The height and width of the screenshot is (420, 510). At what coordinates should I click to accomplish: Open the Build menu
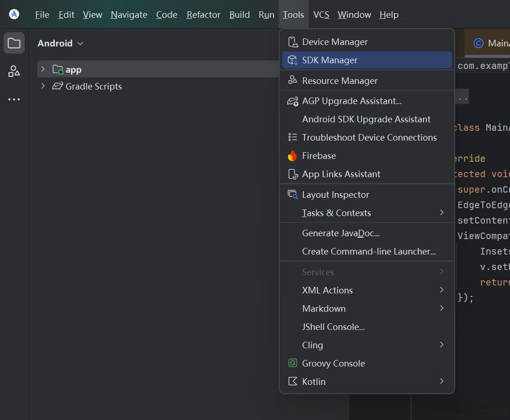click(x=239, y=15)
